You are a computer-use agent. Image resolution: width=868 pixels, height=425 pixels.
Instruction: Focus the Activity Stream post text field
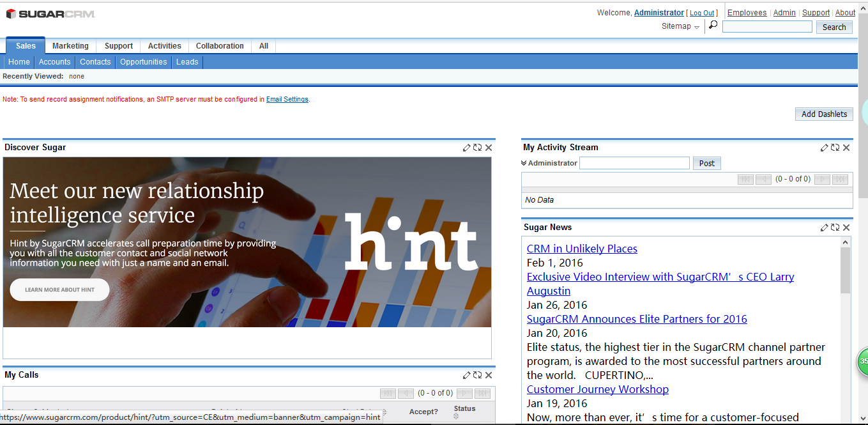pyautogui.click(x=634, y=163)
